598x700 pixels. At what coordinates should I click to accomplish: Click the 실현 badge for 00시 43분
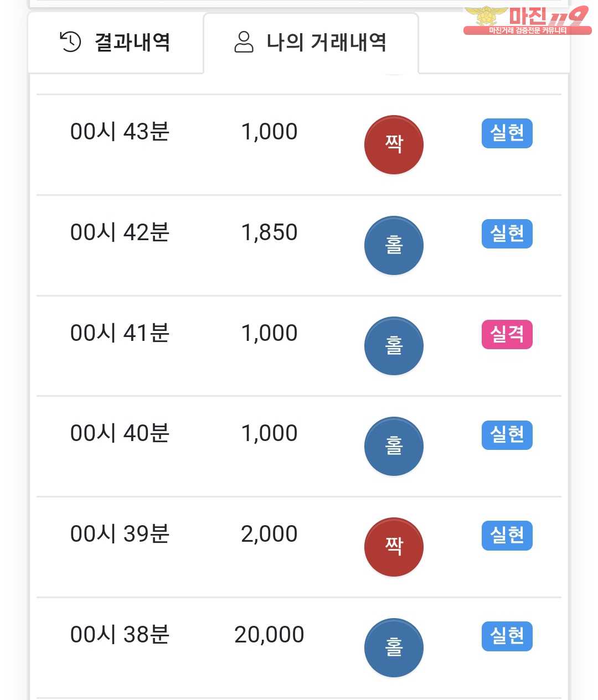(507, 133)
